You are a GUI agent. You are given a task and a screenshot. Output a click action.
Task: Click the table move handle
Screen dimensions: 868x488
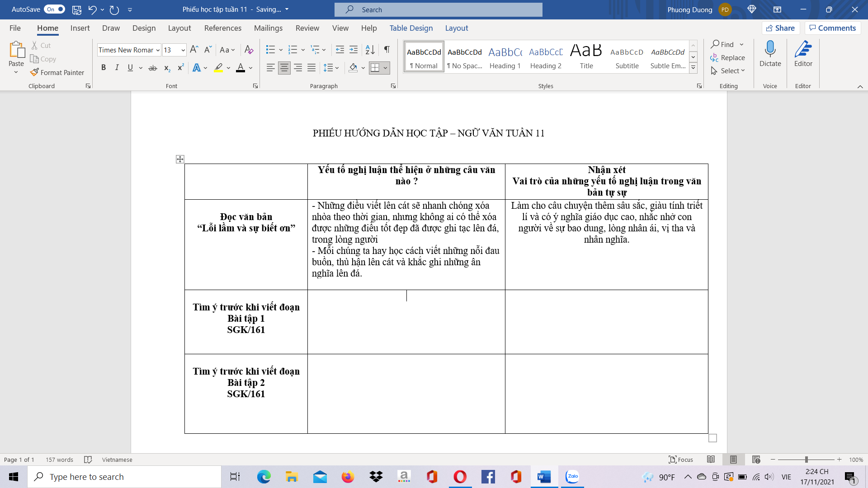tap(180, 159)
